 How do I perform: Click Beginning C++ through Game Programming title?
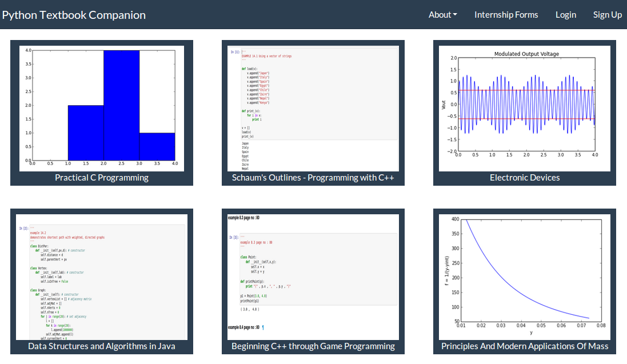coord(313,346)
